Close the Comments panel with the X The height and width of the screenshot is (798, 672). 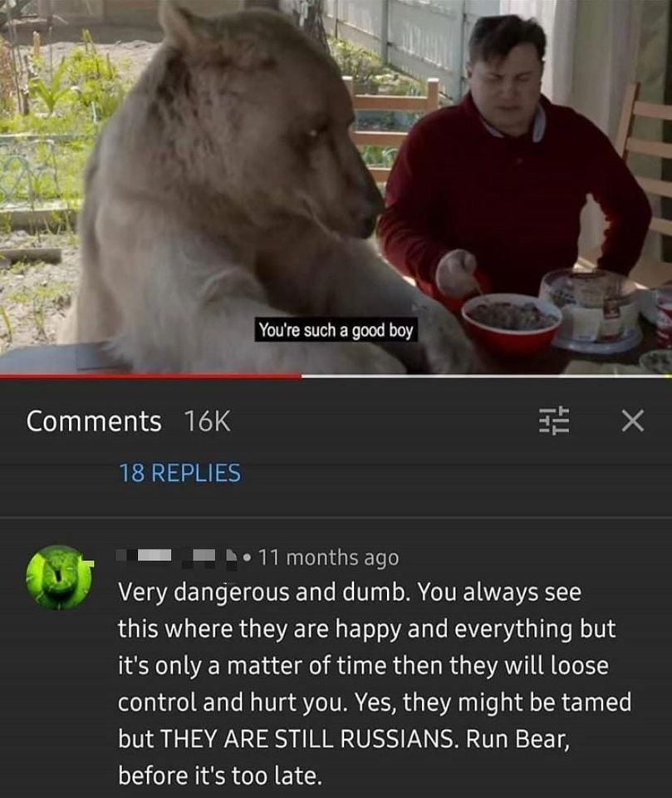pos(633,421)
